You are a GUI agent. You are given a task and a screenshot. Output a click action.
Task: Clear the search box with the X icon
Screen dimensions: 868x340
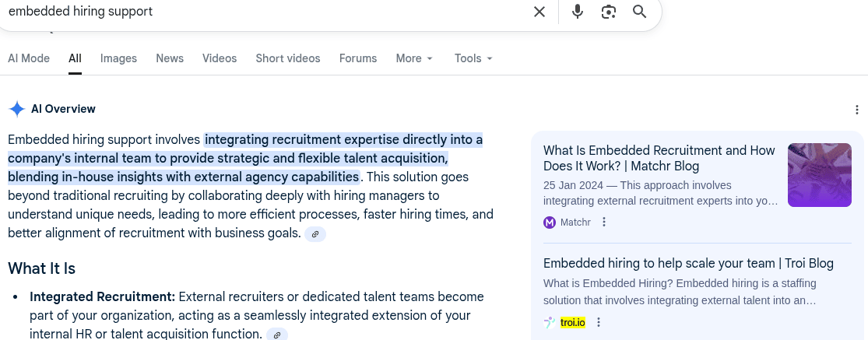point(539,12)
